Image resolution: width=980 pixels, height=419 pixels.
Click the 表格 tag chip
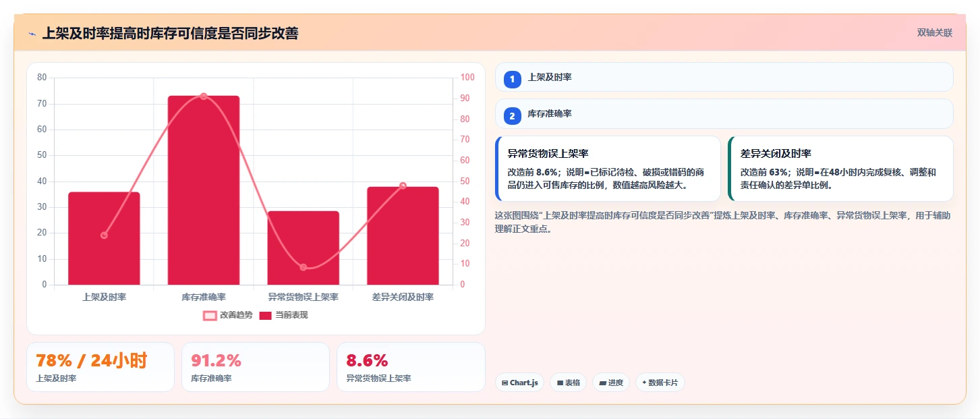569,383
